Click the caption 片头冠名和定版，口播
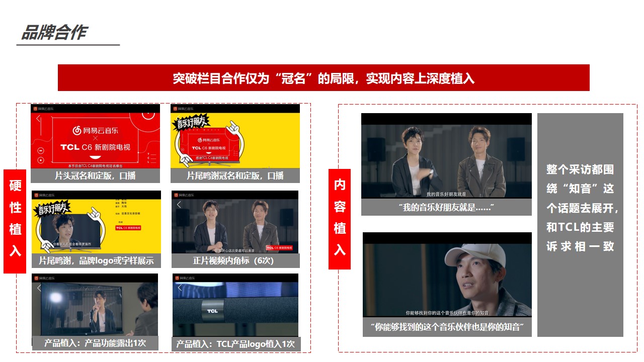This screenshot has height=362, width=644. pos(95,175)
